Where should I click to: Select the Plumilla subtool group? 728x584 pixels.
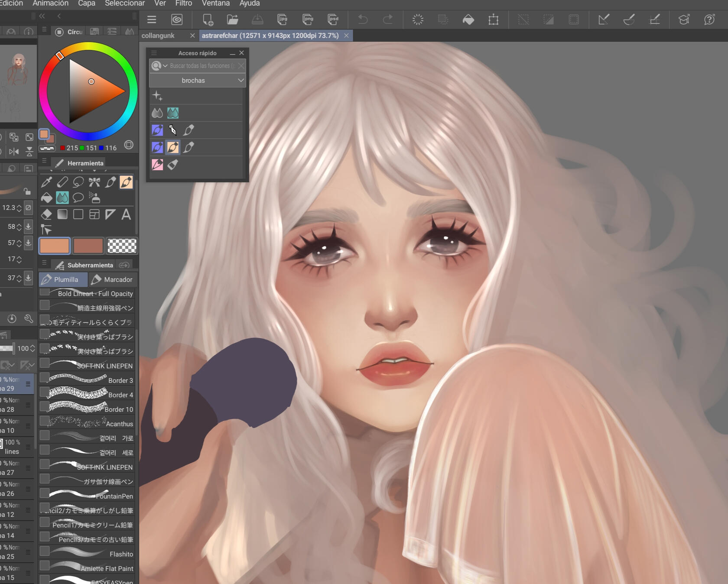[63, 279]
